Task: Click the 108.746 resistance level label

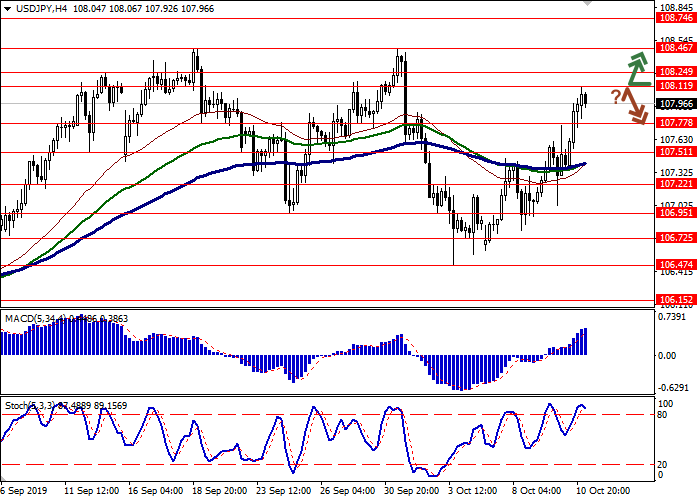Action: pos(676,18)
